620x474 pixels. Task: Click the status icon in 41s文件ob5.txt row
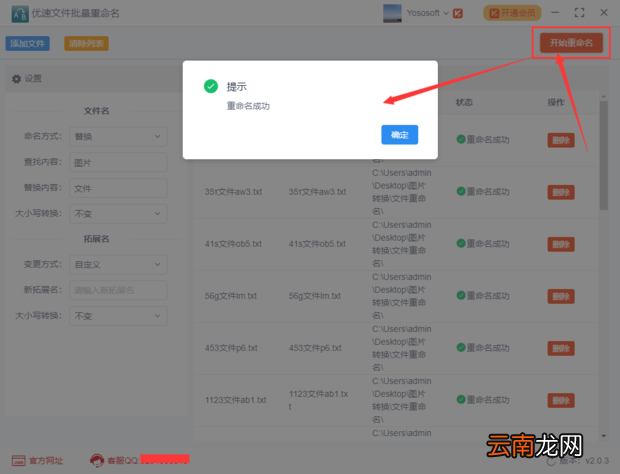pyautogui.click(x=461, y=243)
